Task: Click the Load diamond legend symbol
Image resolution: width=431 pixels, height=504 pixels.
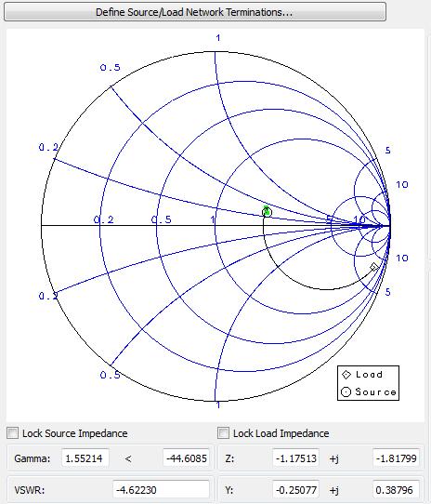Action: pos(346,375)
